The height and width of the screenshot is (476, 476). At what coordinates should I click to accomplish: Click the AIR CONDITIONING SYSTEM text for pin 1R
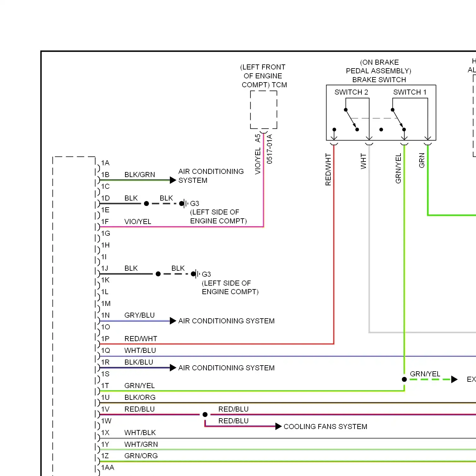226,368
